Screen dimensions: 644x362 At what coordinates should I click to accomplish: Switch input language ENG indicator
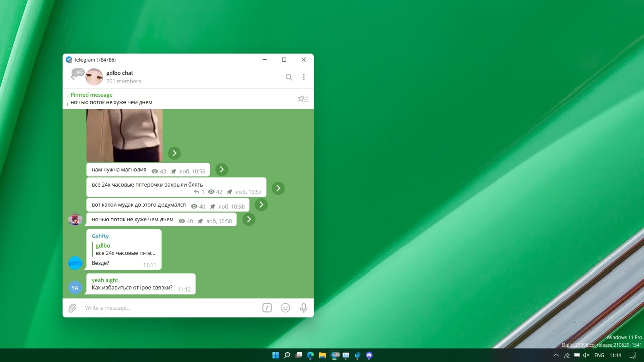click(x=599, y=355)
